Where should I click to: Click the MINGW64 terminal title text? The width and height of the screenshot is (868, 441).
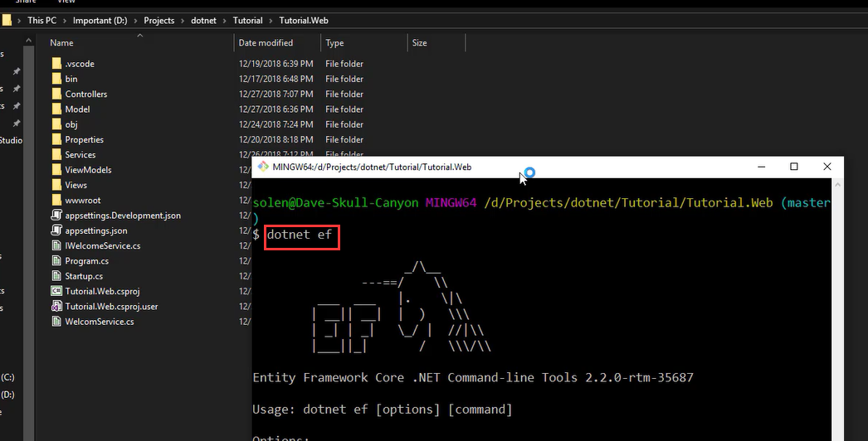coord(372,167)
